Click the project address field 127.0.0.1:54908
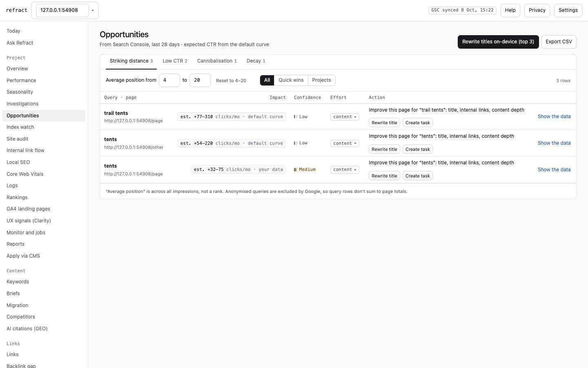The image size is (588, 368). [x=62, y=10]
